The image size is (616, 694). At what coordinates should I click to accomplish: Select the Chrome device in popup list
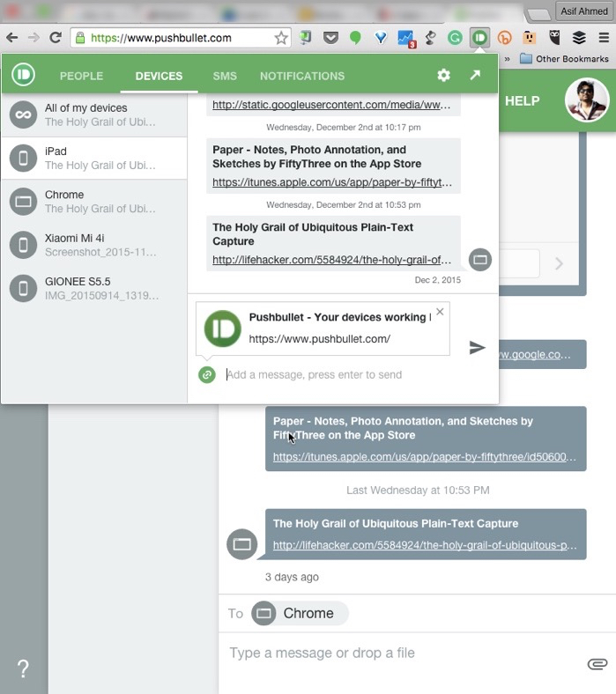(94, 202)
